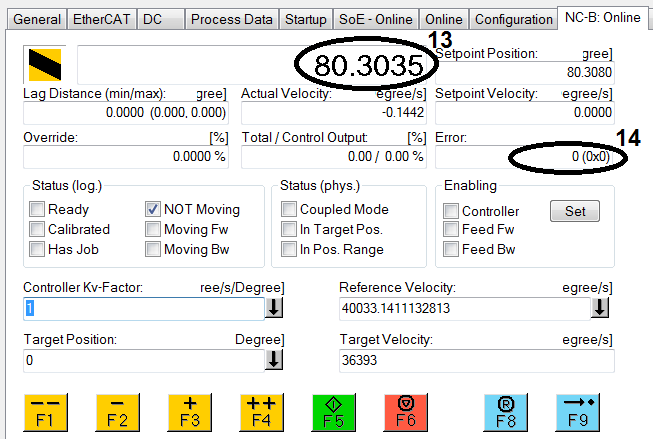Viewport: 653px width, 439px height.
Task: Open the SoE - Online tab
Action: pyautogui.click(x=376, y=19)
